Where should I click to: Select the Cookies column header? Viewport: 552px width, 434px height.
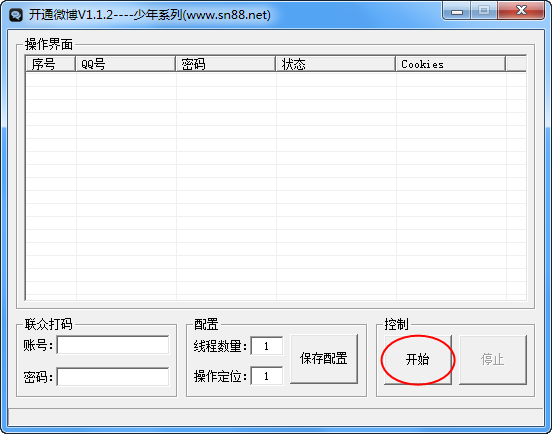pyautogui.click(x=451, y=64)
